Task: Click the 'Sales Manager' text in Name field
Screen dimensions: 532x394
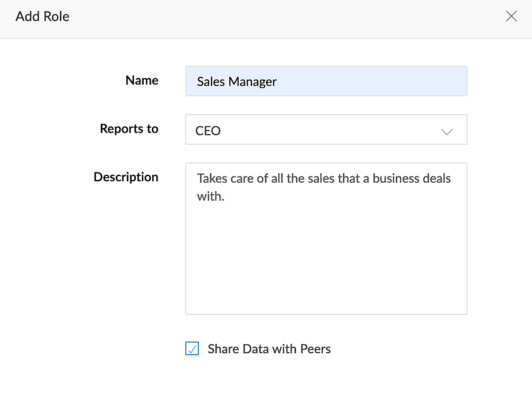Action: (x=237, y=81)
